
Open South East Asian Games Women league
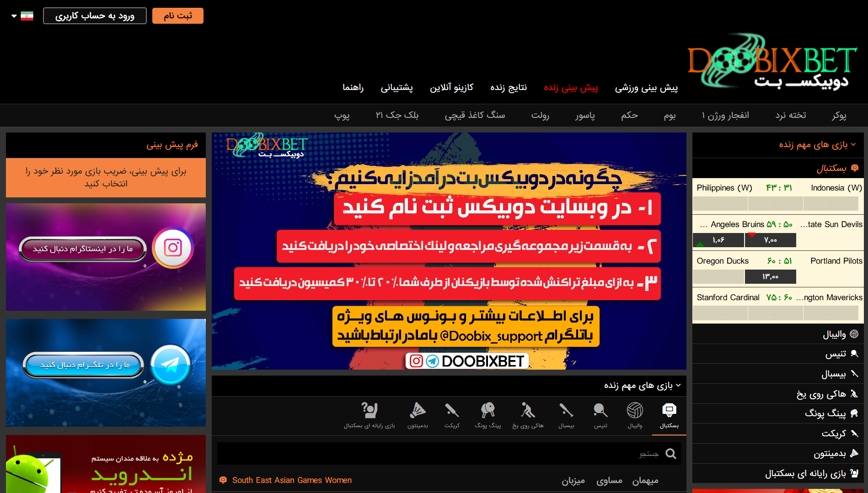pos(292,480)
